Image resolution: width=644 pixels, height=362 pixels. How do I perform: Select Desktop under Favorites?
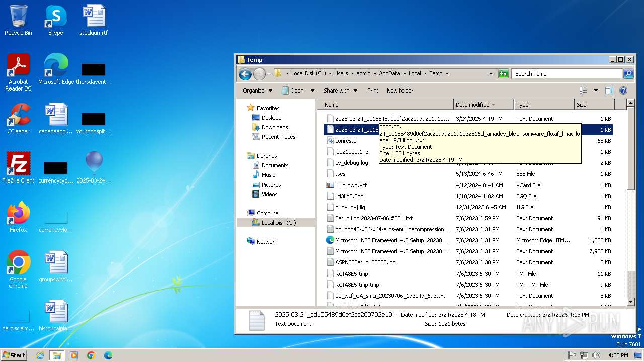267,118
